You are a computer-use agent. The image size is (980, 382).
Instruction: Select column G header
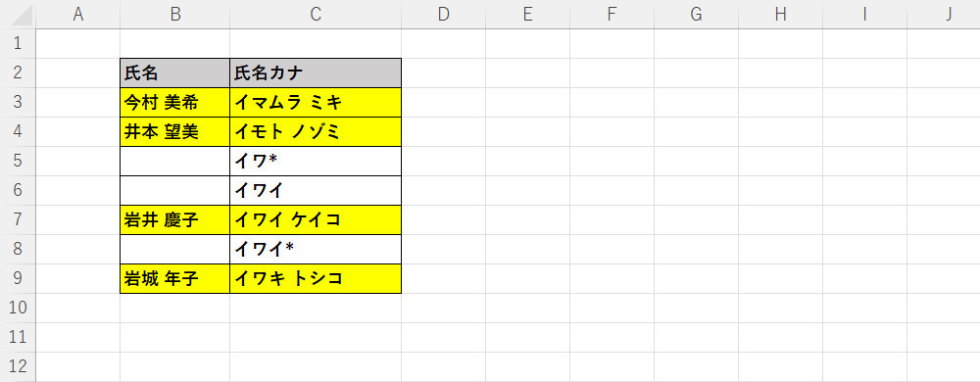coord(696,15)
